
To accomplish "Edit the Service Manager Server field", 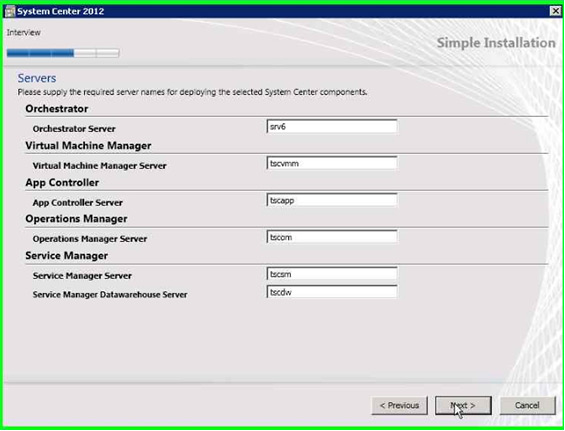I will click(x=332, y=274).
